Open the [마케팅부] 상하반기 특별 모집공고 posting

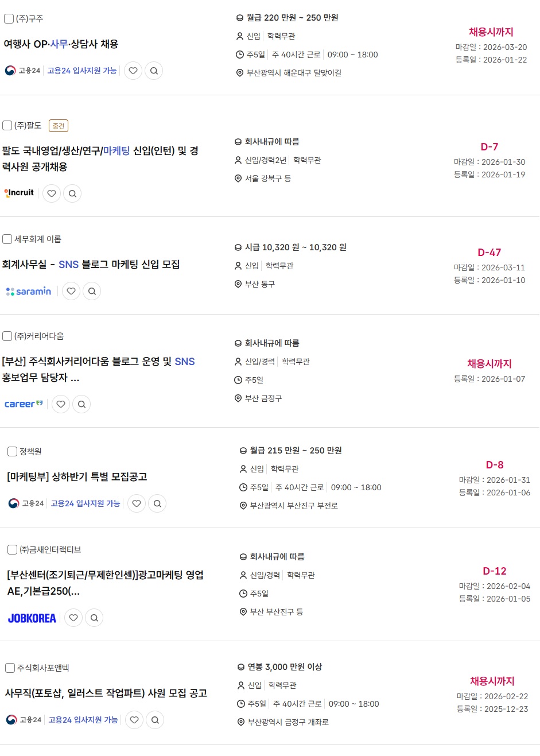[x=77, y=477]
